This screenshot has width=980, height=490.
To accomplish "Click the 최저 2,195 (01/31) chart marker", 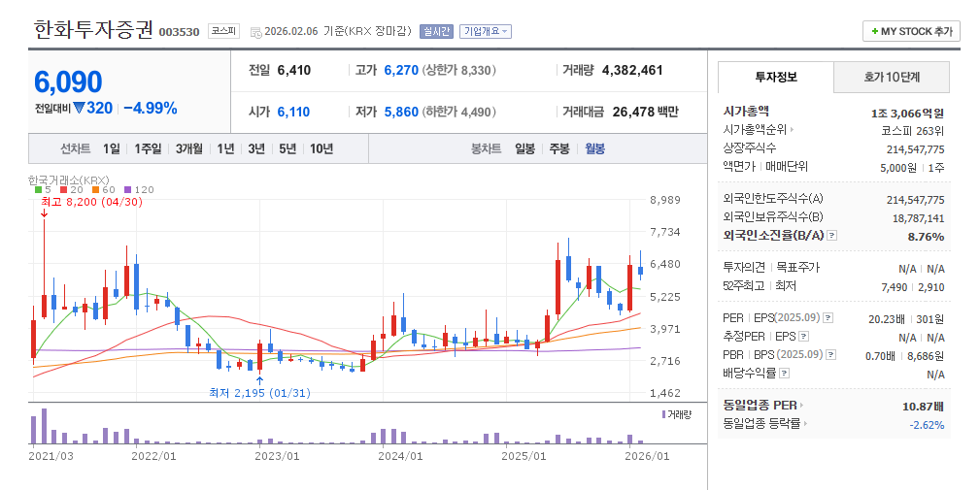I will click(x=259, y=393).
